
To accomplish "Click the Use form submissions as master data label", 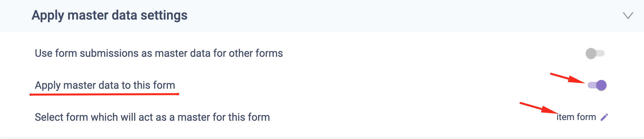I will [159, 53].
